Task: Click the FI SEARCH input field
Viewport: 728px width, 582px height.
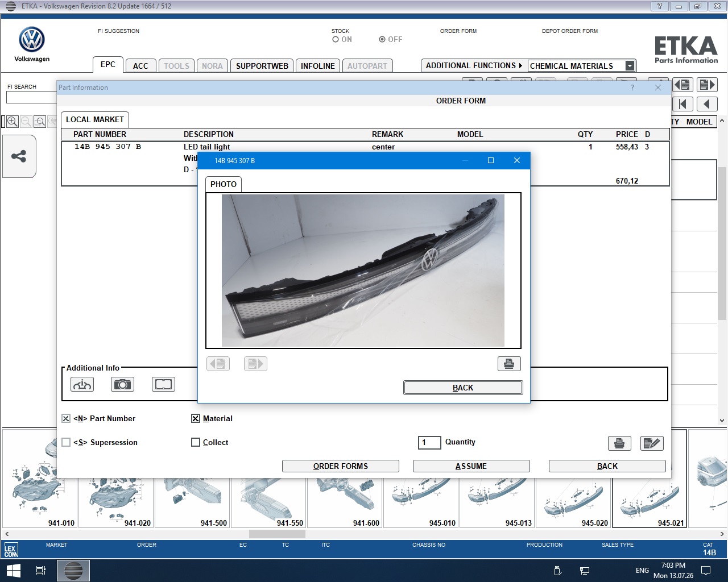Action: point(32,97)
